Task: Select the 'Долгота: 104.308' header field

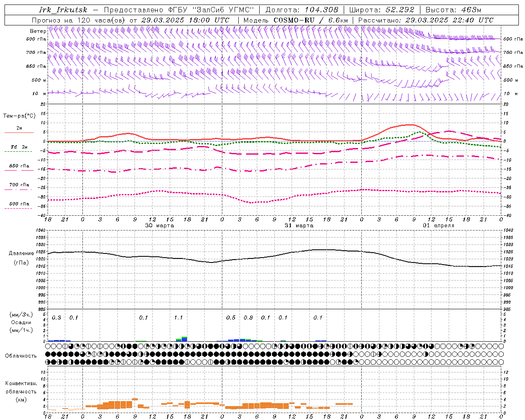Action: 302,10
